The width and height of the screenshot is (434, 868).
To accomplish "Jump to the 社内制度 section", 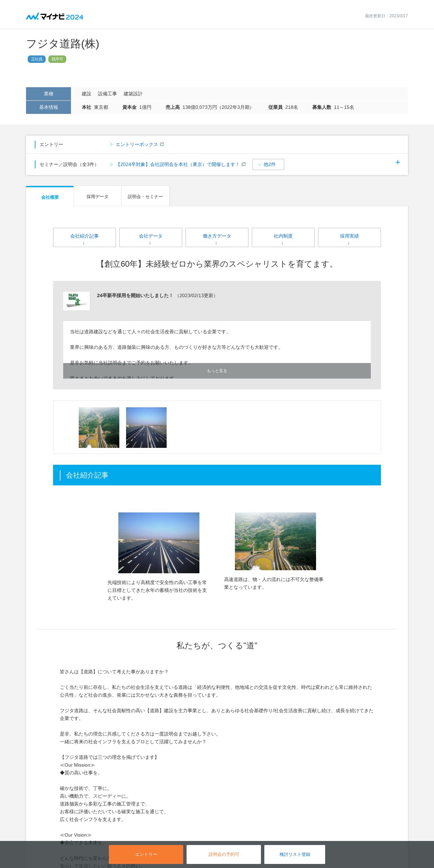I will pyautogui.click(x=283, y=238).
